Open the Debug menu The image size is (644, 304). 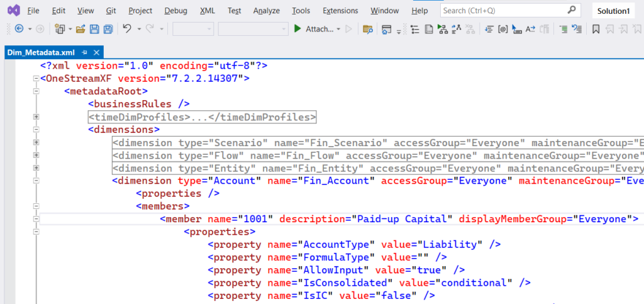[175, 11]
